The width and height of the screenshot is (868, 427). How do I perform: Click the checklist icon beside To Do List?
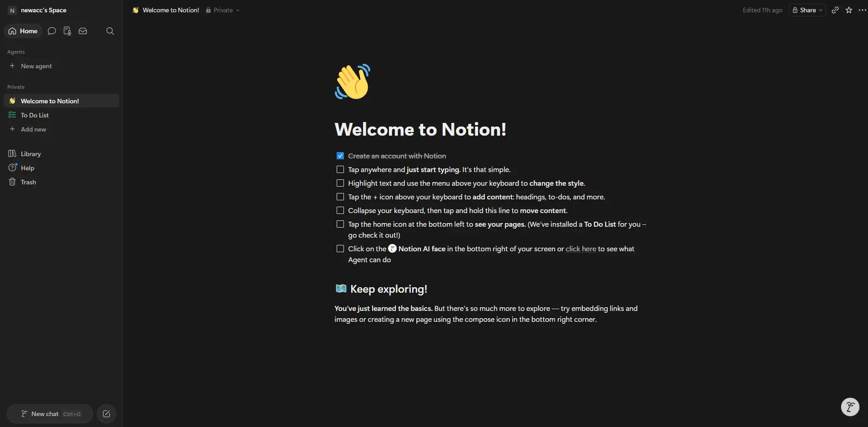click(12, 115)
